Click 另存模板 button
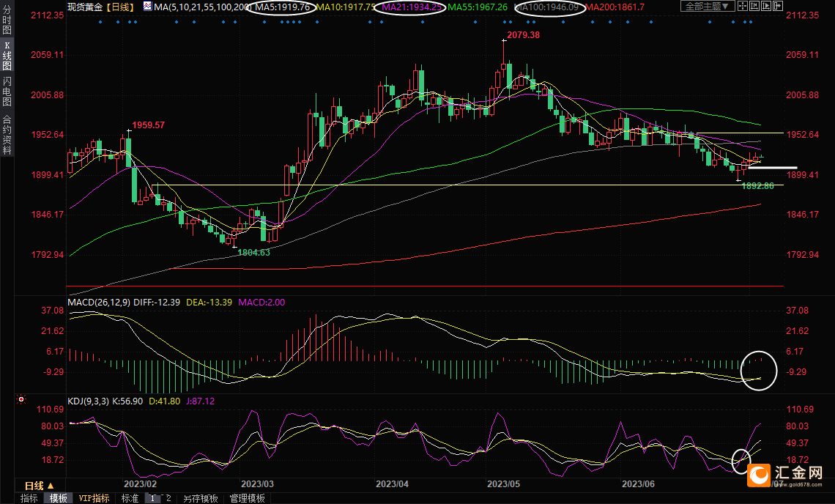Viewport: 835px width, 504px height. (201, 498)
